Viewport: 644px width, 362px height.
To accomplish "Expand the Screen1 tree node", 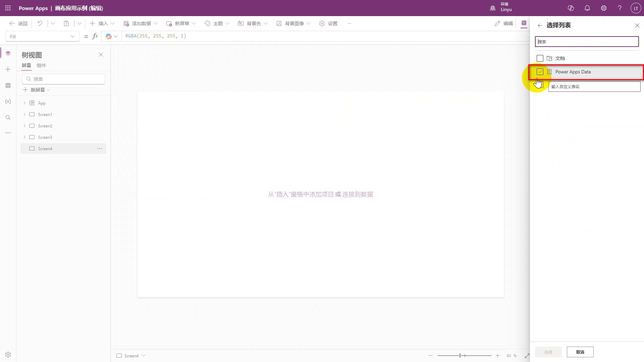I will [24, 115].
